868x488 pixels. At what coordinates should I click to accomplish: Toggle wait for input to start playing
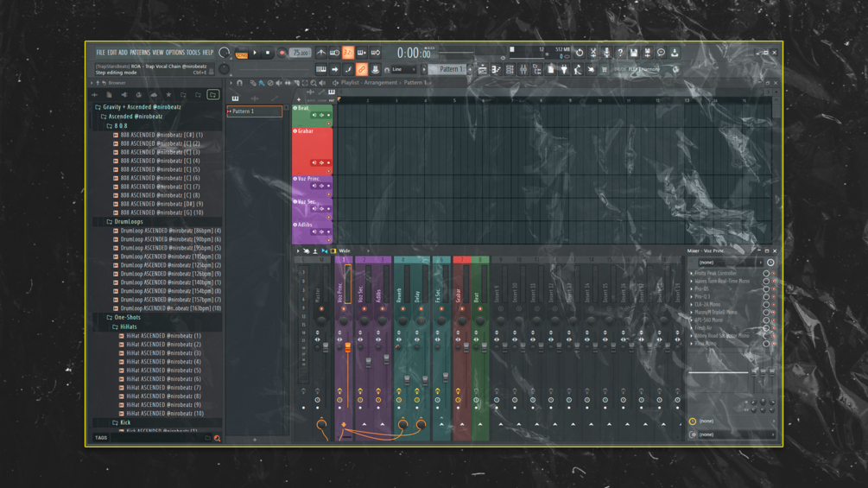point(335,53)
